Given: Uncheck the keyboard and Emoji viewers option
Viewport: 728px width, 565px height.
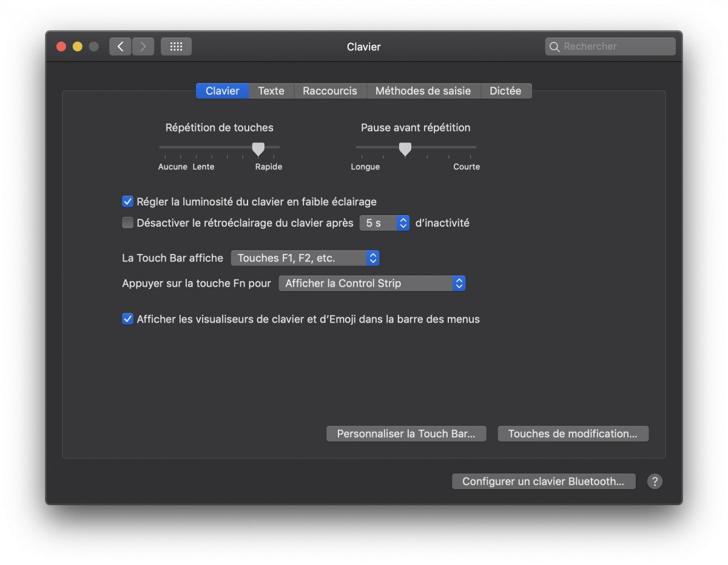Looking at the screenshot, I should pos(127,318).
